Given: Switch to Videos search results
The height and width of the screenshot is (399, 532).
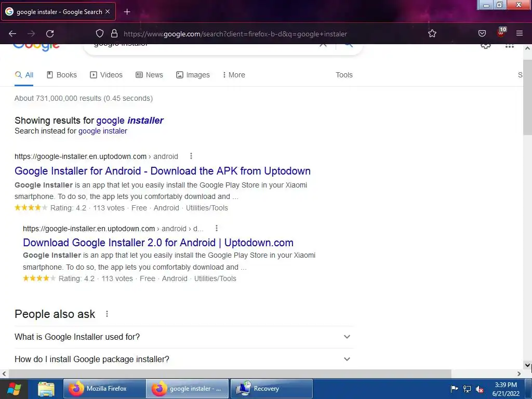Looking at the screenshot, I should pyautogui.click(x=106, y=75).
